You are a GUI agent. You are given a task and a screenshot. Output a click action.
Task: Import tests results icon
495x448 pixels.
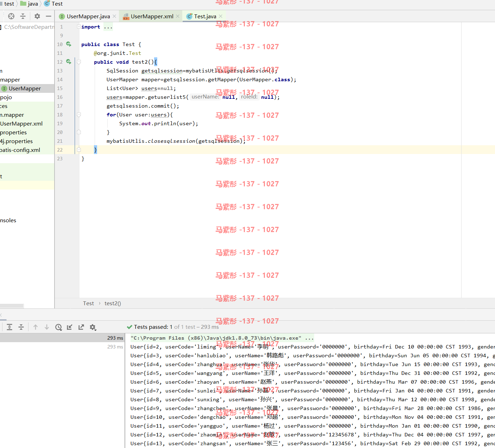[x=70, y=327]
